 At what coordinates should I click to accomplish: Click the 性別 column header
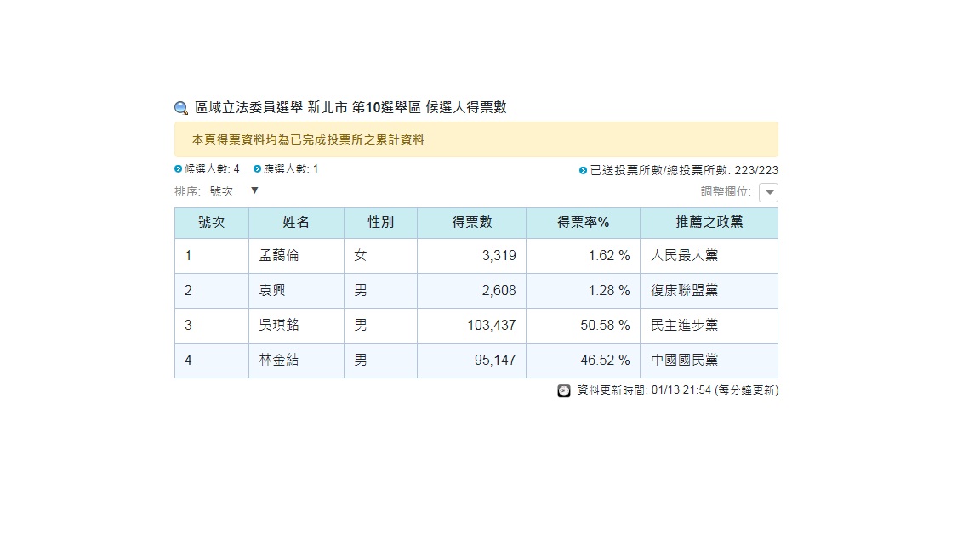pos(380,223)
